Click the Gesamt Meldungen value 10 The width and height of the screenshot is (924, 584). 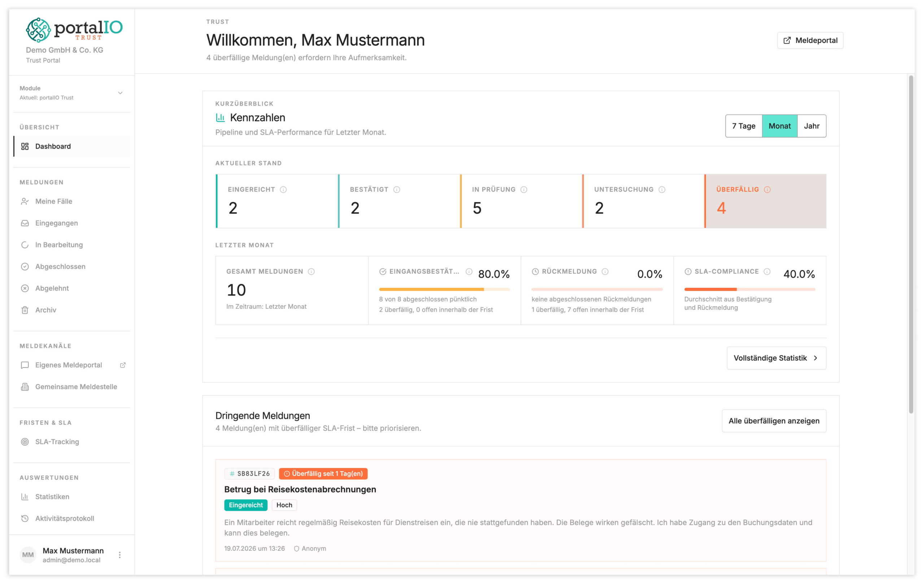[236, 290]
